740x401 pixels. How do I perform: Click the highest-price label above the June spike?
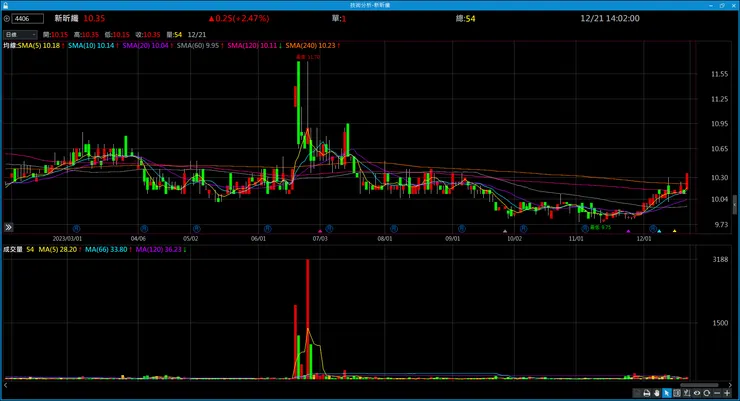[308, 57]
